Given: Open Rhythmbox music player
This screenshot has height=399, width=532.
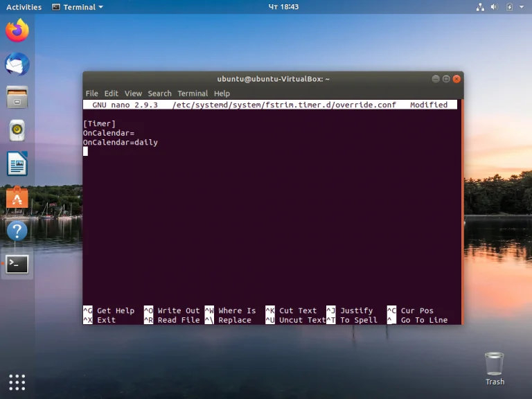Looking at the screenshot, I should tap(17, 130).
